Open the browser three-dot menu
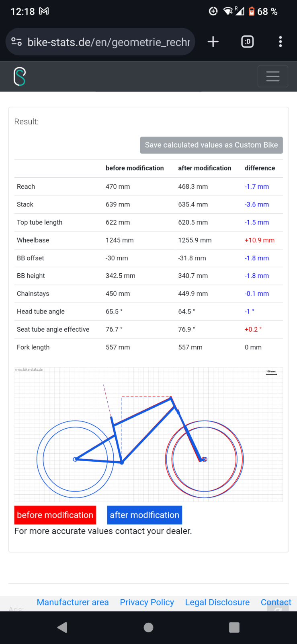The height and width of the screenshot is (644, 297). point(280,41)
